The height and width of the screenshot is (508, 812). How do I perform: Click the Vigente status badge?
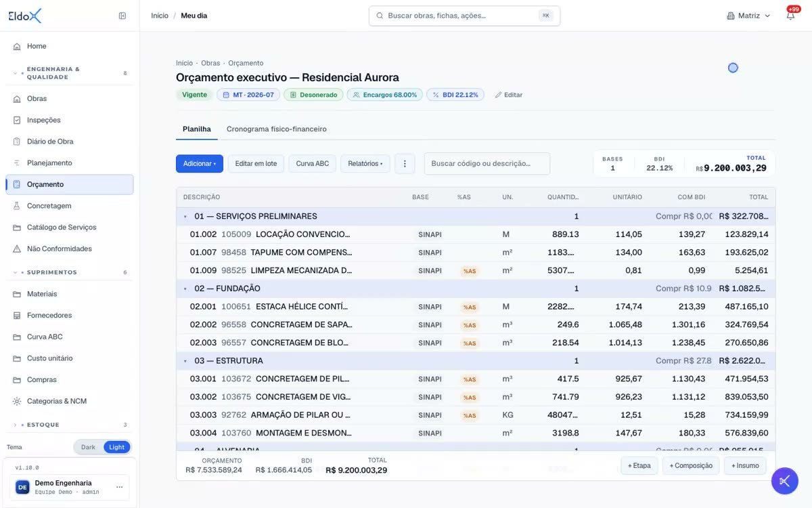coord(195,95)
